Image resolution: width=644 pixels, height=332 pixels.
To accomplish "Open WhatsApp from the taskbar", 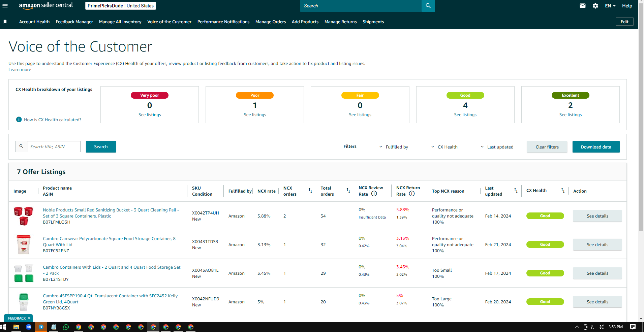I will 66,327.
